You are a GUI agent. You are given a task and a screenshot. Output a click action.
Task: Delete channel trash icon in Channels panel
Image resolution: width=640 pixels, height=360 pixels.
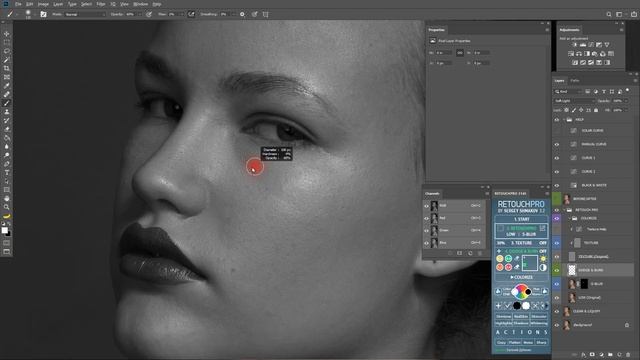pyautogui.click(x=480, y=253)
